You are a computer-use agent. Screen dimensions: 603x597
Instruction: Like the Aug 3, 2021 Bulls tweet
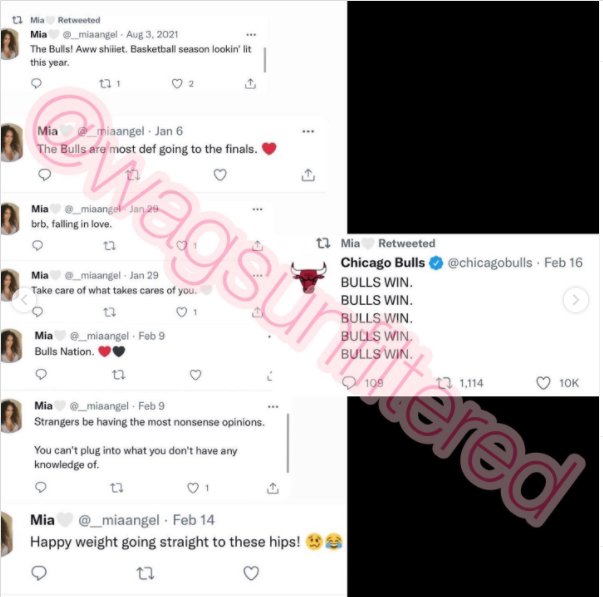pos(177,83)
